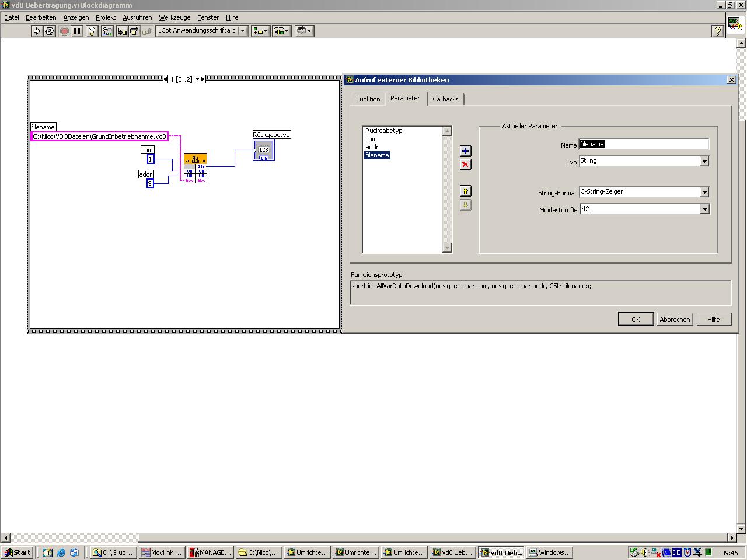
Task: Add a new parameter with the plus button
Action: 465,151
